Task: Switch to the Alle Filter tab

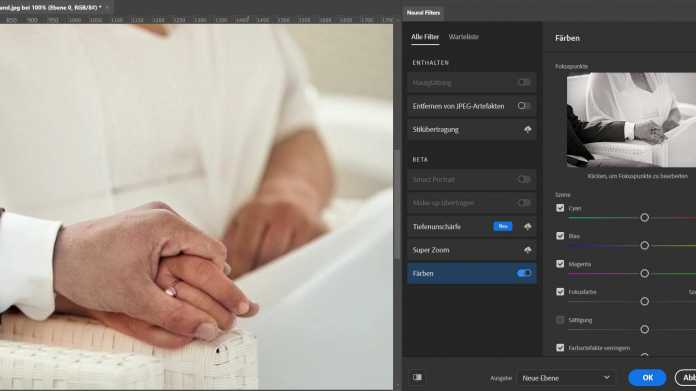Action: (x=425, y=37)
